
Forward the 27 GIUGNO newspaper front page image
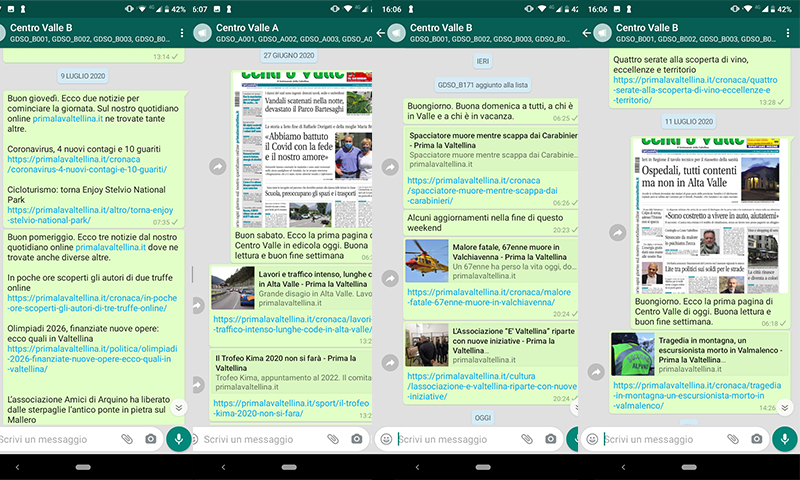pos(218,166)
